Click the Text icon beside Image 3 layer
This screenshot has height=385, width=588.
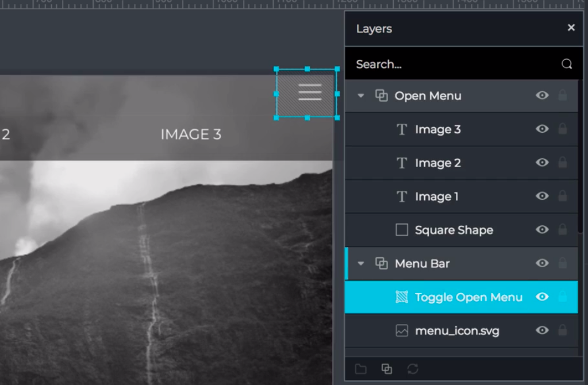[x=401, y=129]
